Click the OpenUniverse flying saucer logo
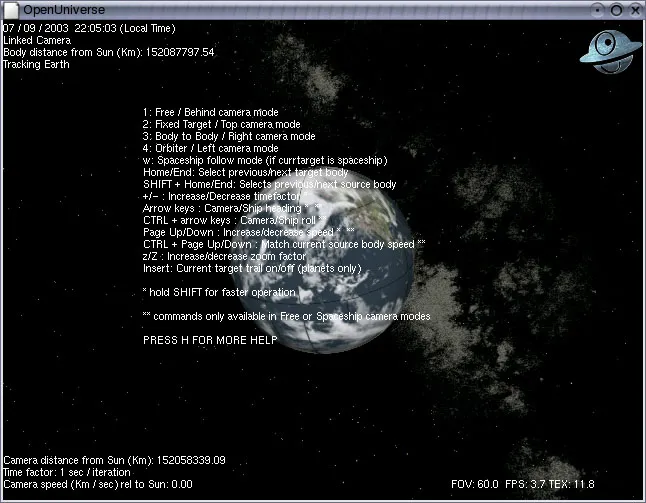Viewport: 646px width, 503px height. coord(611,51)
